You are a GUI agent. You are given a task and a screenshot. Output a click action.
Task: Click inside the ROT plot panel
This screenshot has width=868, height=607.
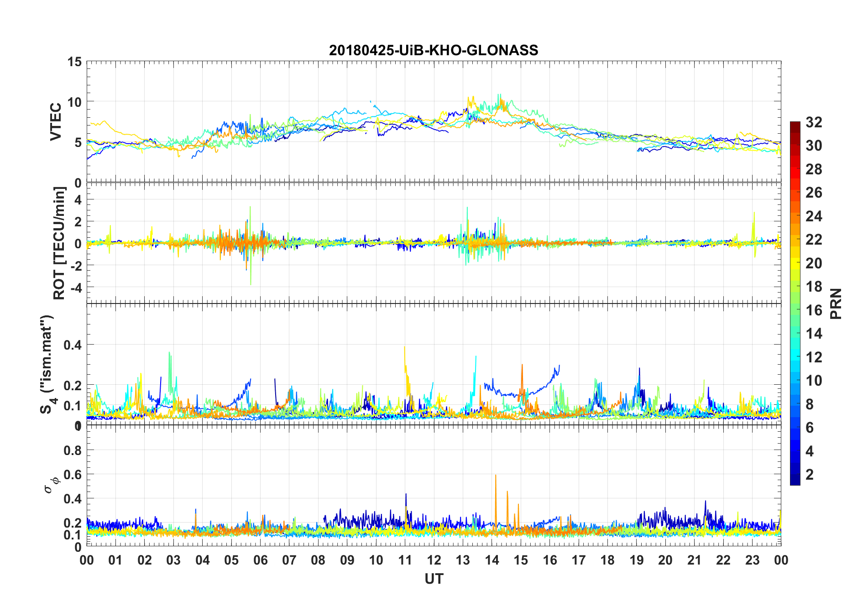click(x=434, y=243)
